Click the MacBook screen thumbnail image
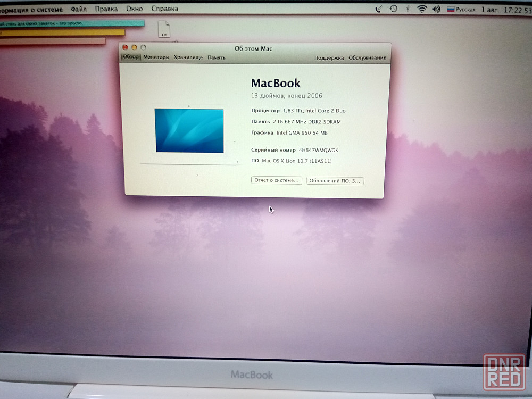Image resolution: width=532 pixels, height=399 pixels. click(x=189, y=131)
